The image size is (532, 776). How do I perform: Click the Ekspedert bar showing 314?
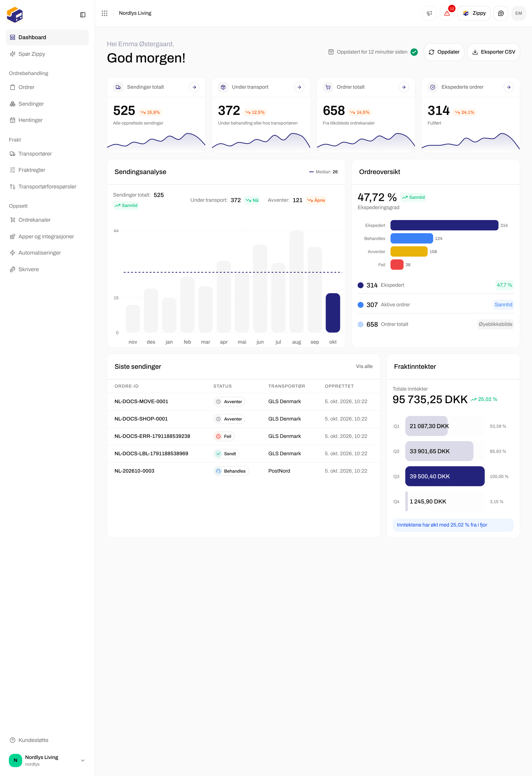[x=444, y=225]
